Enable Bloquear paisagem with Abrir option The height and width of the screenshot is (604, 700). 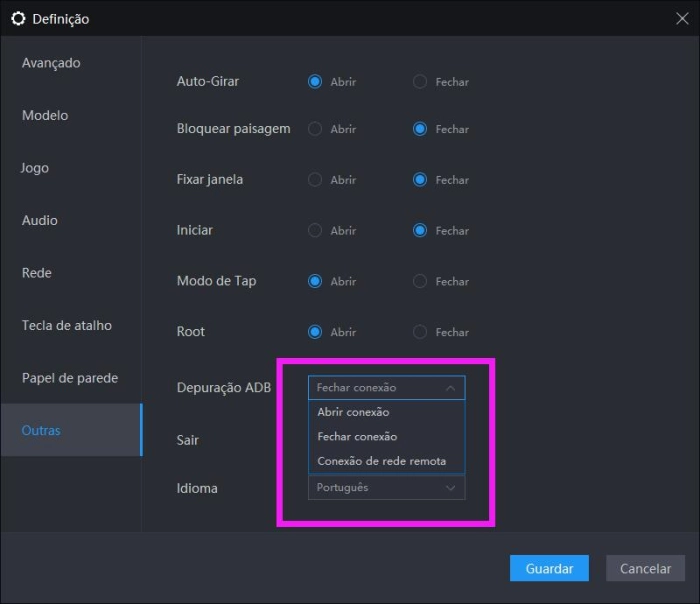[315, 129]
